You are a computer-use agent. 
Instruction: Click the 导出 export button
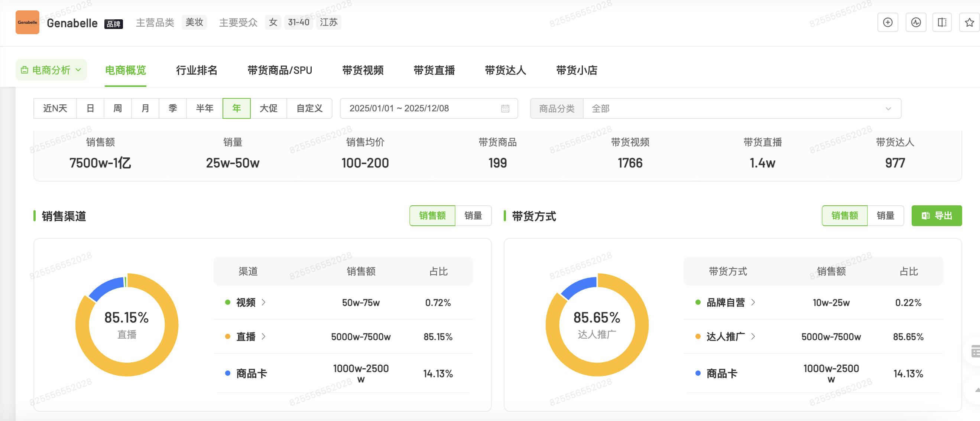(937, 216)
